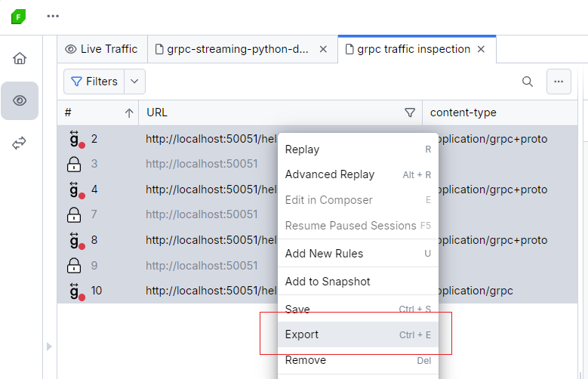Select the URL of session 9
Viewport: 588px width, 379px height.
202,266
